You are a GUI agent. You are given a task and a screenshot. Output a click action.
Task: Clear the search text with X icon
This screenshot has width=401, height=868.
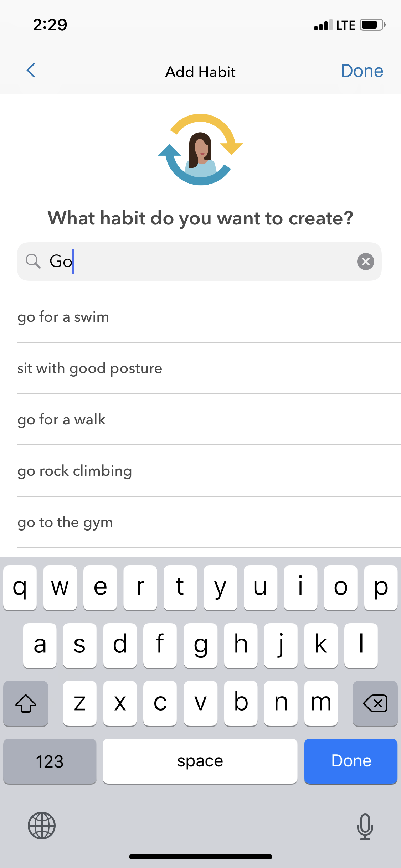[365, 262]
